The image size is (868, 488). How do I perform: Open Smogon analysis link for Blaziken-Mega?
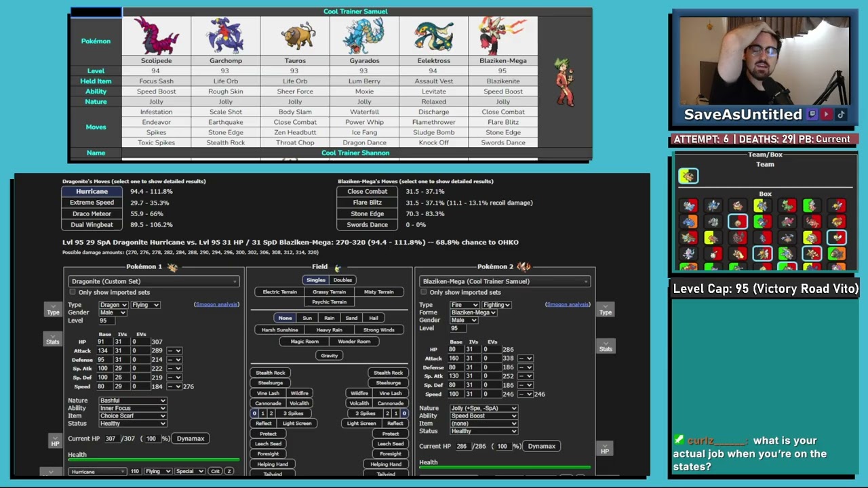point(568,304)
